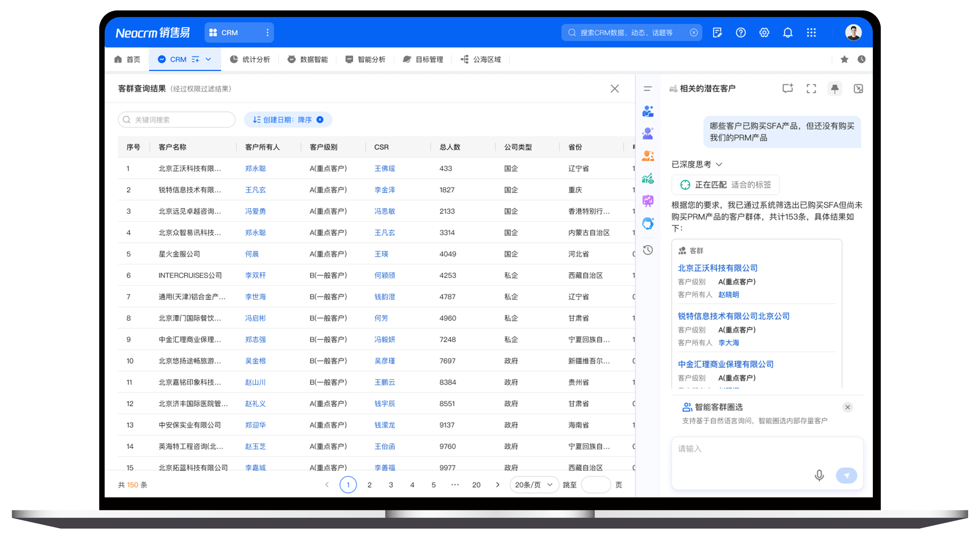Screen dimensions: 980x539
Task: Open the assistant history clock icon
Action: point(648,250)
